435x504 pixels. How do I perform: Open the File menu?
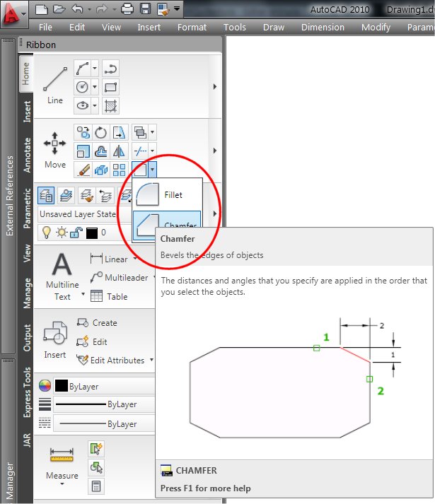45,28
